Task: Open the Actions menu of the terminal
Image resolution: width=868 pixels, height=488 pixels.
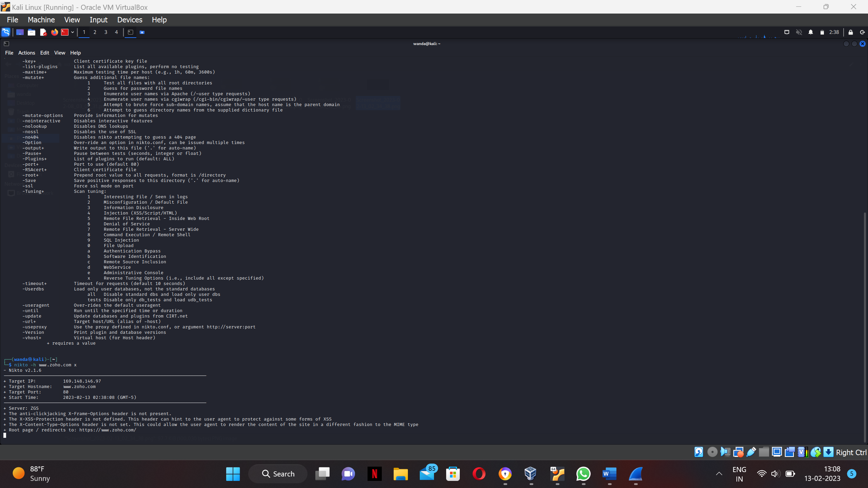Action: pyautogui.click(x=26, y=53)
